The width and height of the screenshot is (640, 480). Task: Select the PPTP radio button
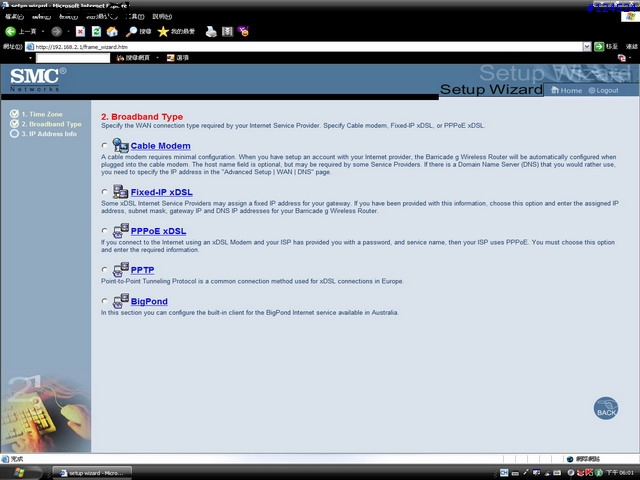click(104, 269)
